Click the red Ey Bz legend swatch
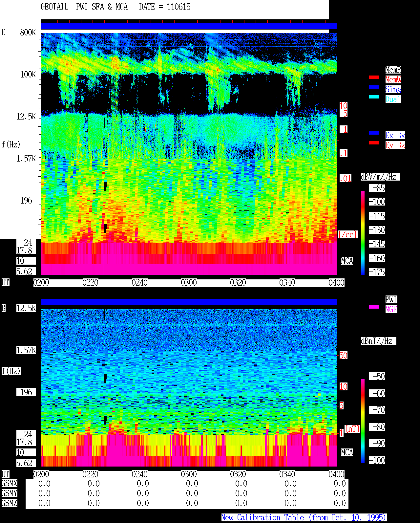Image resolution: width=420 pixels, height=523 pixels. click(x=374, y=143)
